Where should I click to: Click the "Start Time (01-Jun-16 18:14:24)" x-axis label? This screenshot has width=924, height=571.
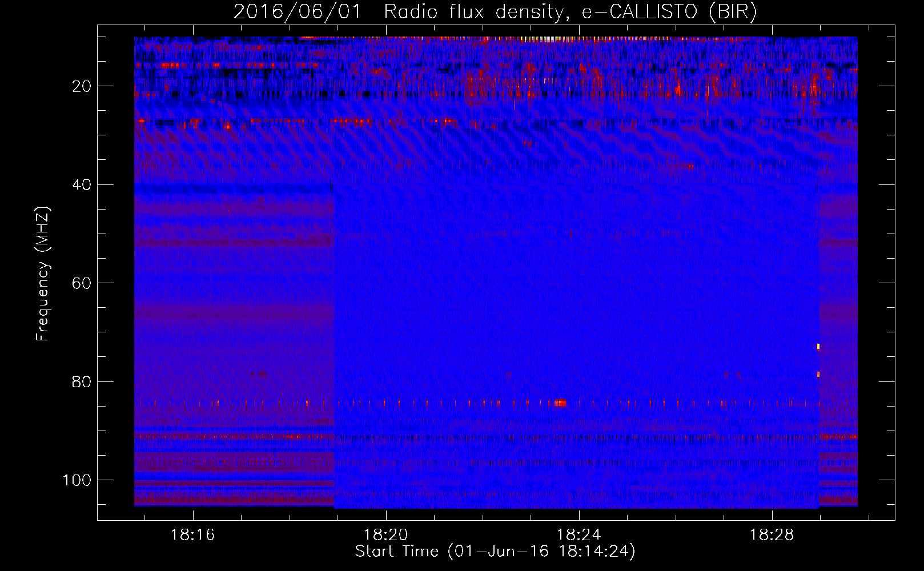click(x=495, y=552)
